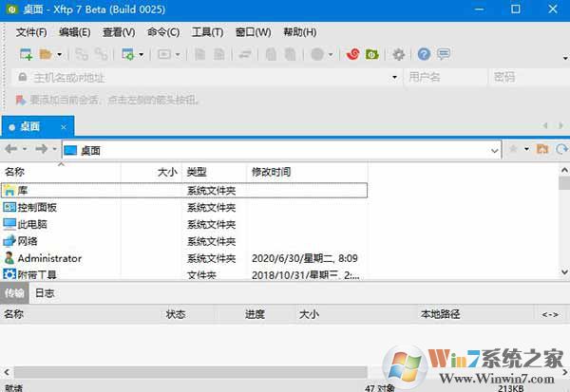The width and height of the screenshot is (570, 392).
Task: Click the green Xftp launcher icon
Action: (x=371, y=54)
